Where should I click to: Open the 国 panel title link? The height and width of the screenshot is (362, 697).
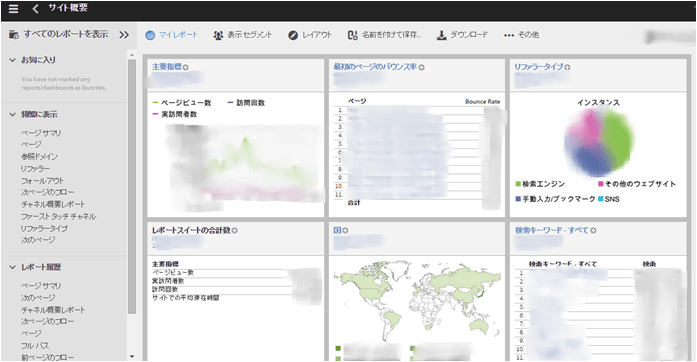pos(337,230)
